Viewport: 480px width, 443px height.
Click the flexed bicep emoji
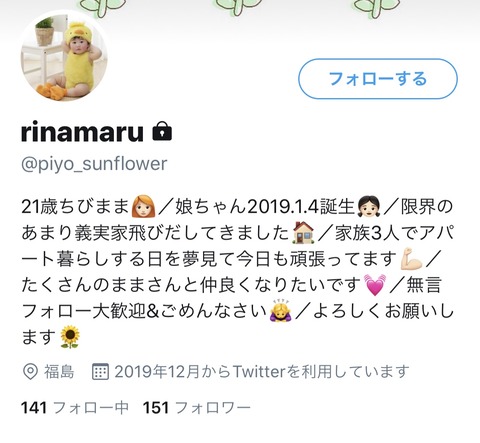[412, 259]
